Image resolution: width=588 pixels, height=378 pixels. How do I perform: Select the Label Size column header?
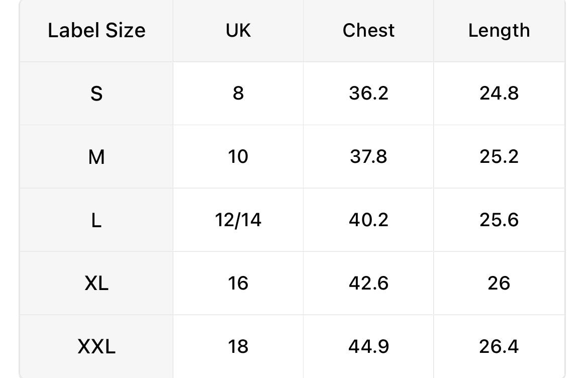(96, 30)
